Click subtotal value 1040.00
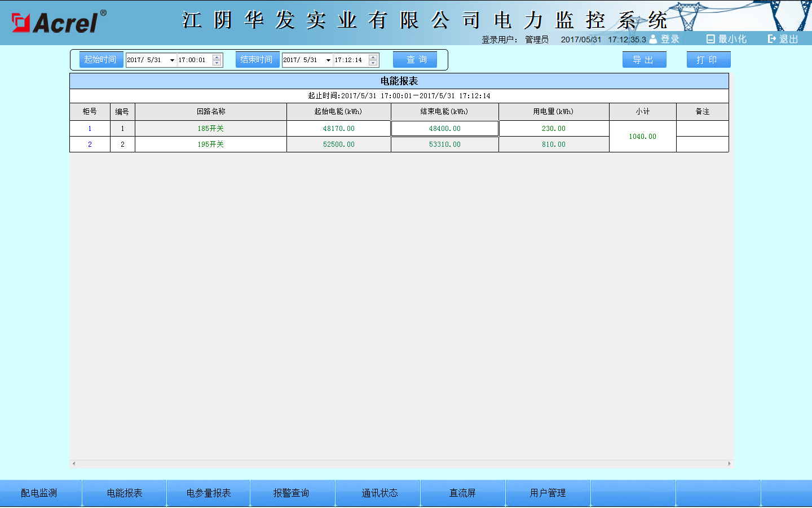Image resolution: width=812 pixels, height=508 pixels. coord(643,137)
